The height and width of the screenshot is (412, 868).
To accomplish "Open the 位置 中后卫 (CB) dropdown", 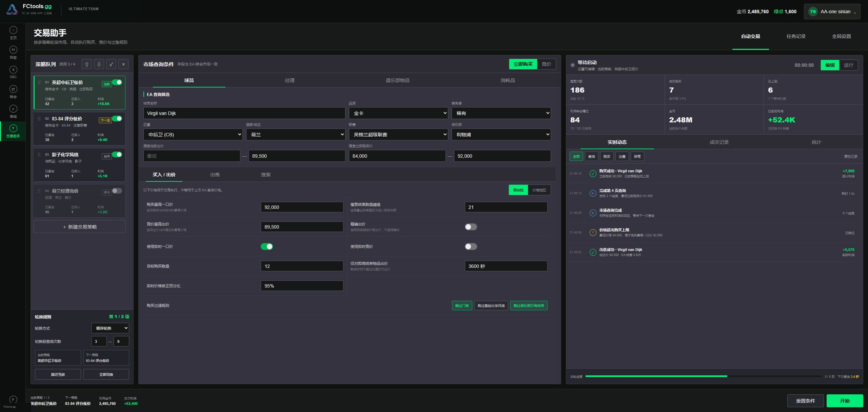I will click(193, 135).
